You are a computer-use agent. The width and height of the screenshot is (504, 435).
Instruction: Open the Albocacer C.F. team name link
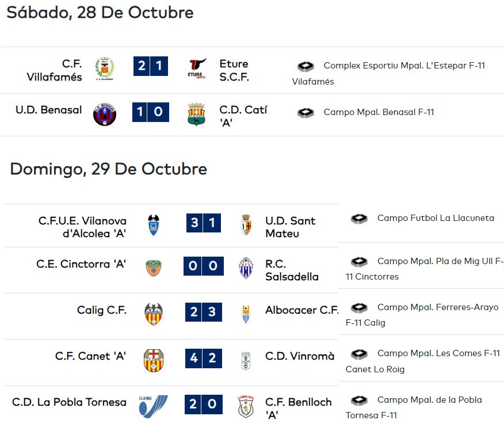coord(301,310)
